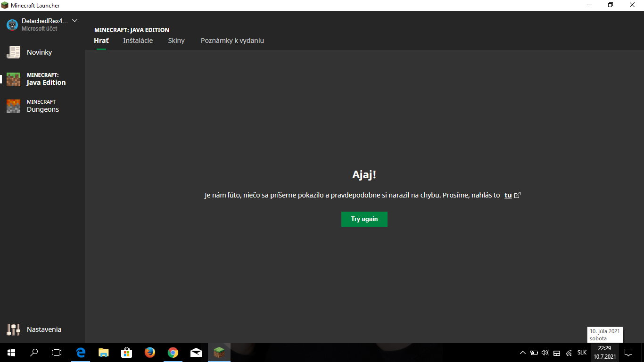Open the notification Action Center
The height and width of the screenshot is (362, 644).
(x=628, y=353)
